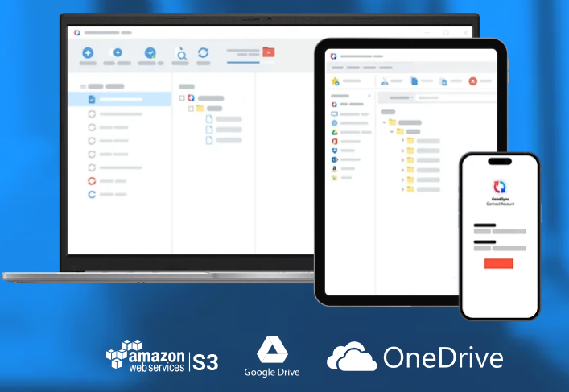Click the yellow folder icon in the laptop file tree
This screenshot has width=569, height=392.
click(200, 108)
